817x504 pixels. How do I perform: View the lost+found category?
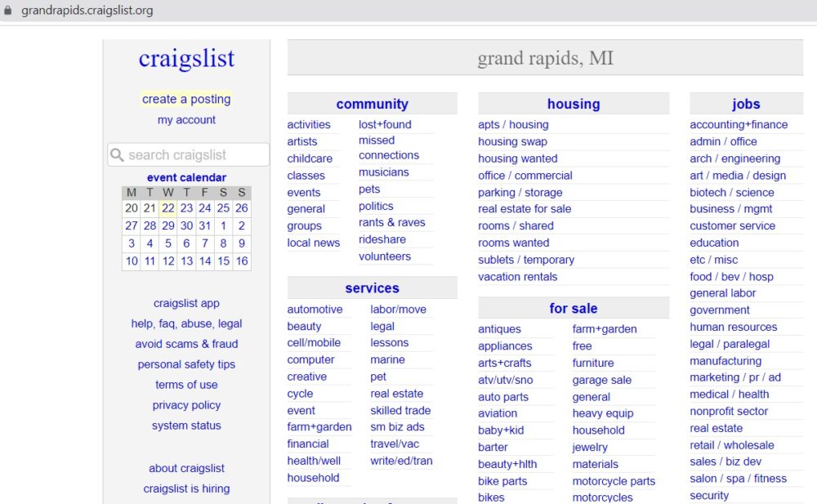click(x=385, y=125)
